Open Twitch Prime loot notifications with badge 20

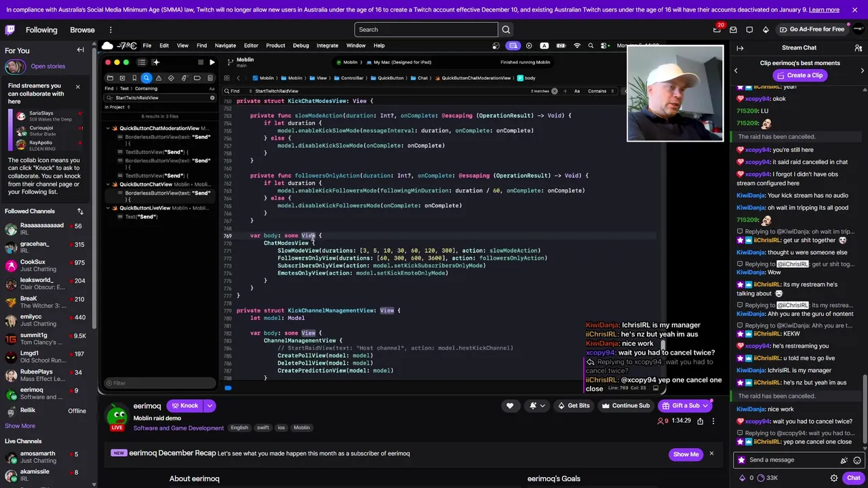click(717, 30)
